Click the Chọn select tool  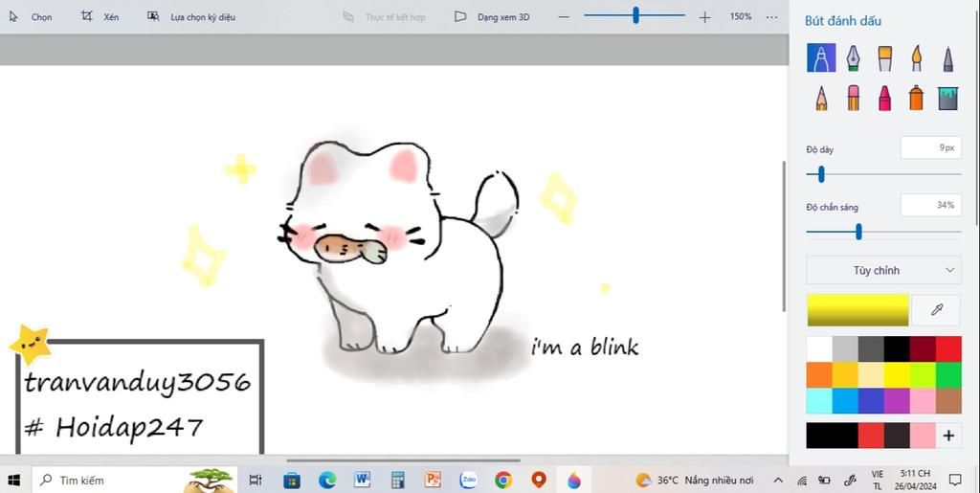click(x=31, y=17)
